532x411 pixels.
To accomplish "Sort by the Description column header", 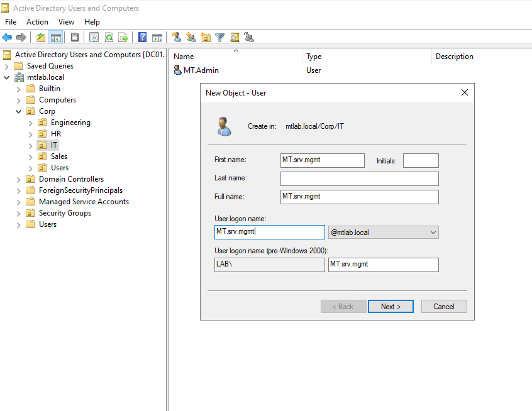I will [x=482, y=57].
